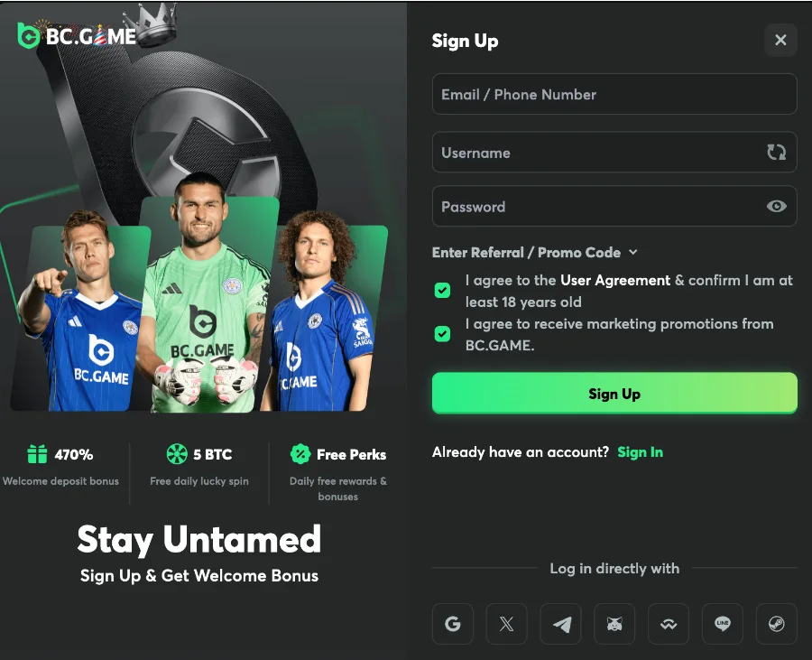The width and height of the screenshot is (812, 660).
Task: Open the Sign In link
Action: (640, 452)
